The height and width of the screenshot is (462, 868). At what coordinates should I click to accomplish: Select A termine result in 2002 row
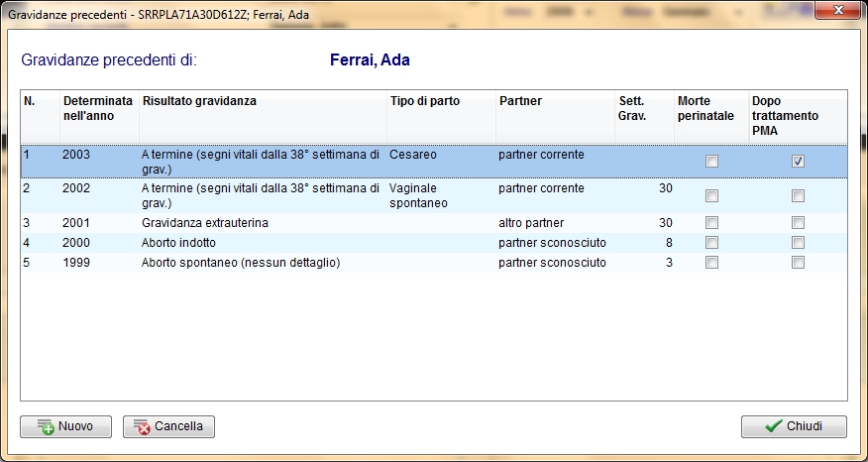pyautogui.click(x=263, y=195)
